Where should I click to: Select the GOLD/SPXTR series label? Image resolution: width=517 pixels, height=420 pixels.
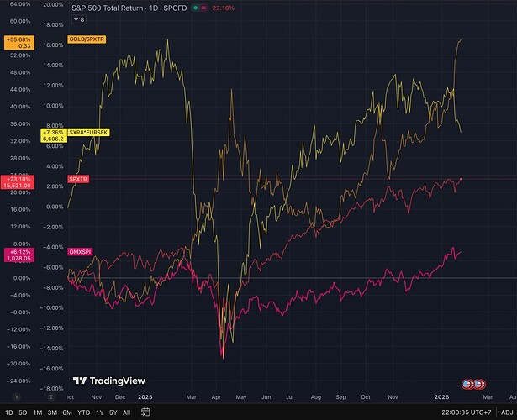(87, 39)
